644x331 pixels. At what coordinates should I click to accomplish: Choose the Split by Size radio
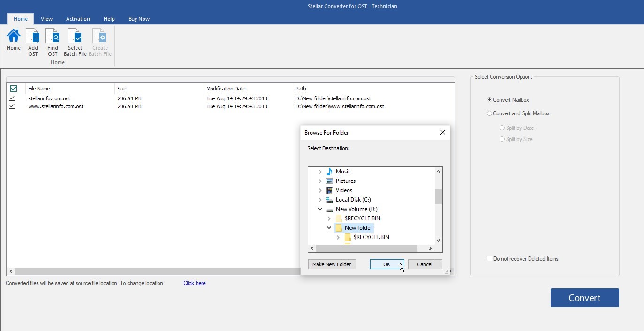click(x=502, y=139)
